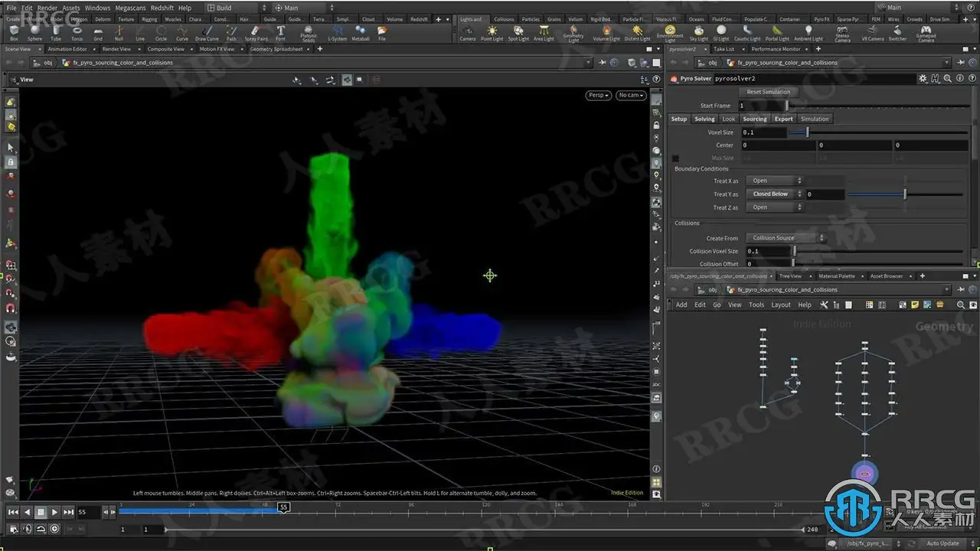The image size is (980, 551).
Task: Create a Grid from the shelf
Action: [x=98, y=32]
